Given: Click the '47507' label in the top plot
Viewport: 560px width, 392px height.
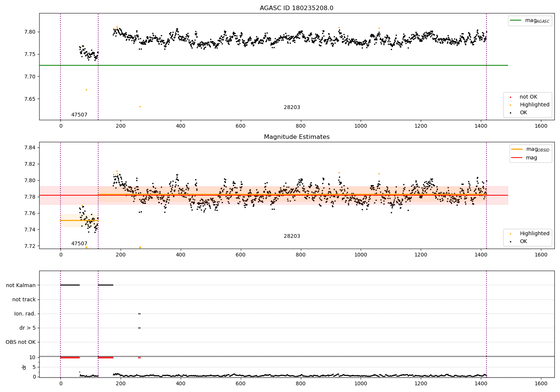Looking at the screenshot, I should (x=79, y=115).
